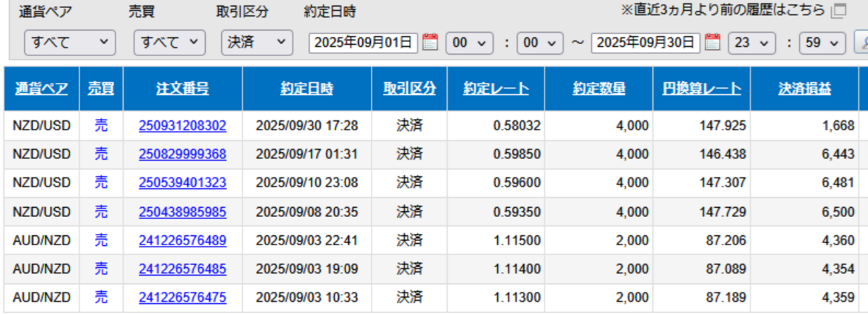Select the 2025/09/03 19:09 timestamp cell
The width and height of the screenshot is (868, 314).
[x=307, y=269]
